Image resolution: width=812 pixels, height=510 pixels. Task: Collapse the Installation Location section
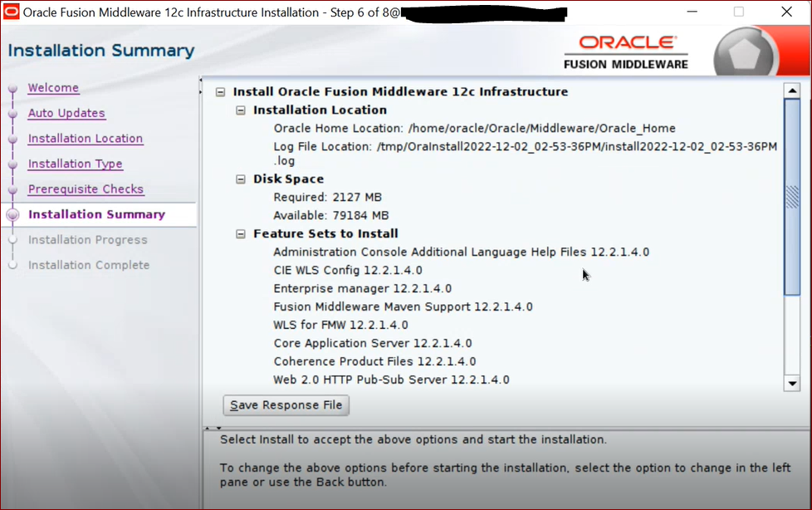coord(241,110)
